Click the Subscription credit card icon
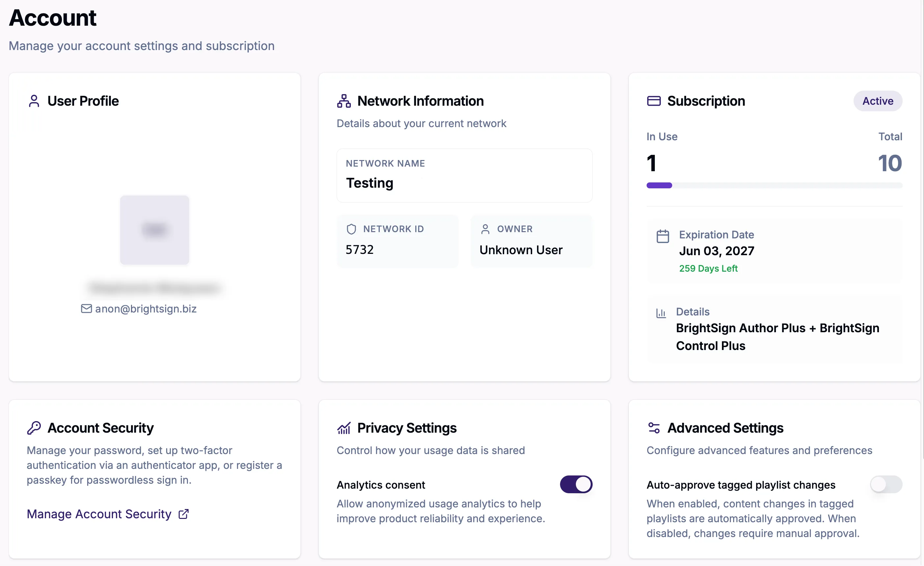Screen dimensions: 924x566 [x=654, y=101]
